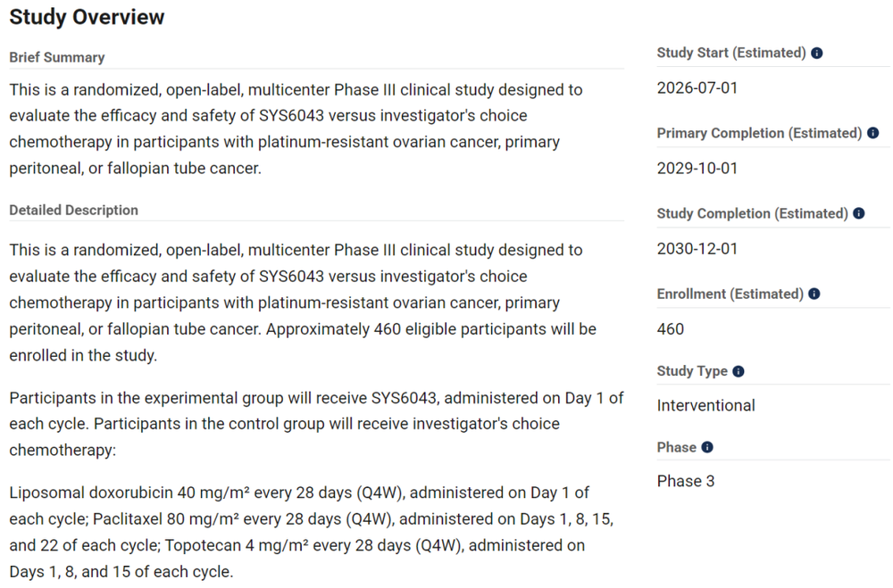Click the Primary Completion (Estimated) label text
Viewport: 893px width, 588px height.
pos(759,133)
